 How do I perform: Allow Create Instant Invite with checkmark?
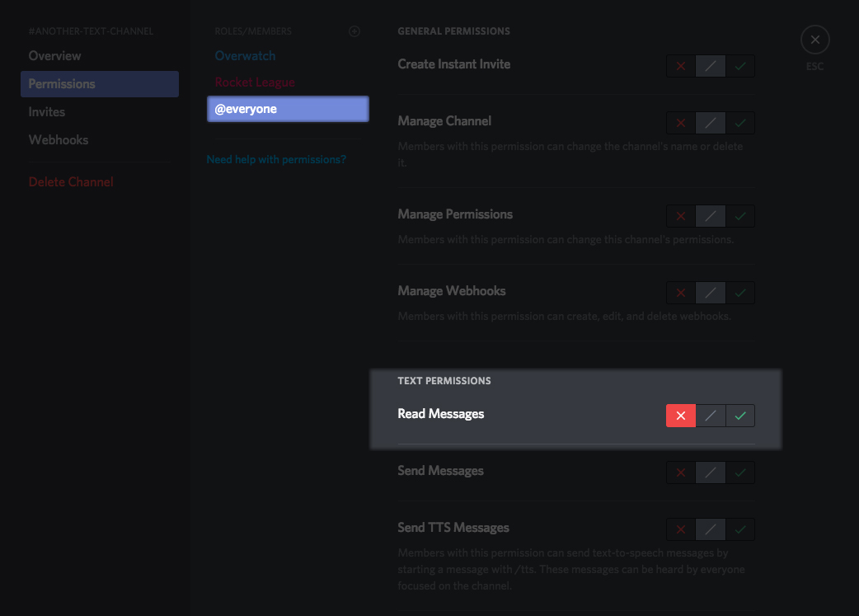point(740,66)
